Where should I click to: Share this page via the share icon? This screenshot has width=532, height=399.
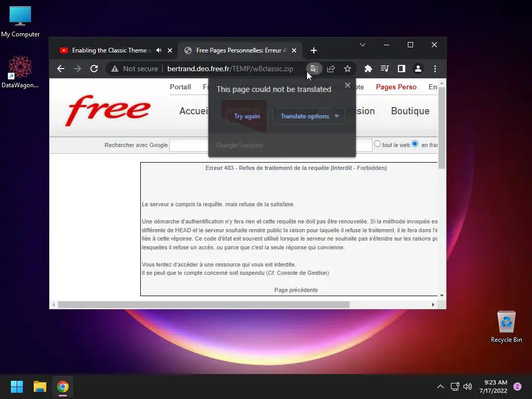331,69
